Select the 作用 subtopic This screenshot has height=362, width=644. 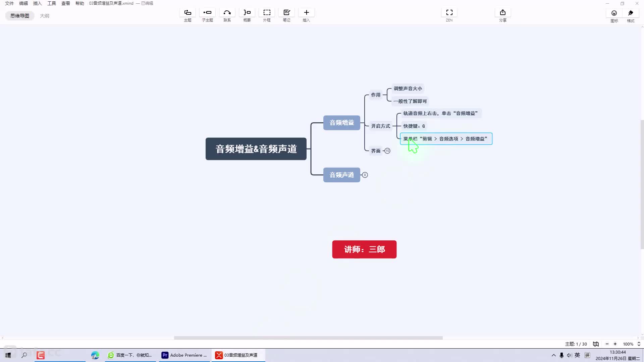[x=376, y=95]
